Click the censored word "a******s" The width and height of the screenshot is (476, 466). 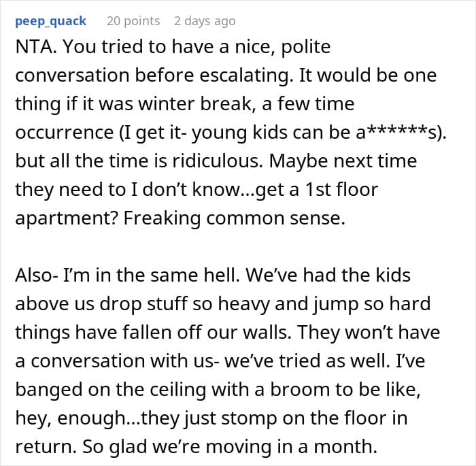click(x=404, y=135)
